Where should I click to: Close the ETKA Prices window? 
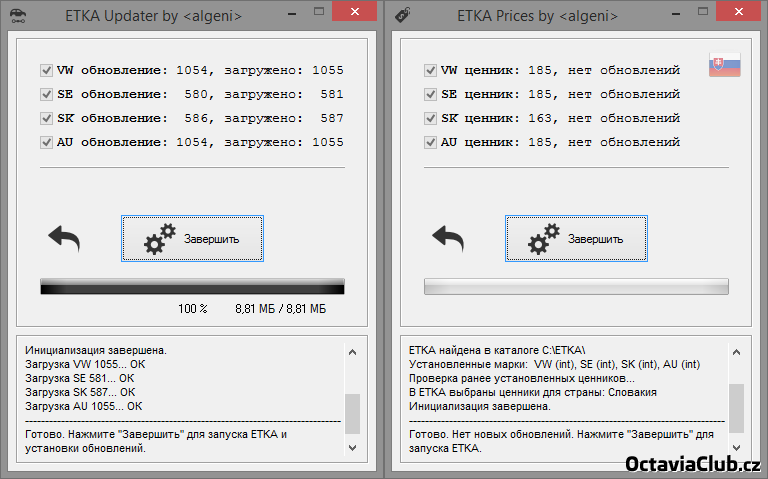738,12
